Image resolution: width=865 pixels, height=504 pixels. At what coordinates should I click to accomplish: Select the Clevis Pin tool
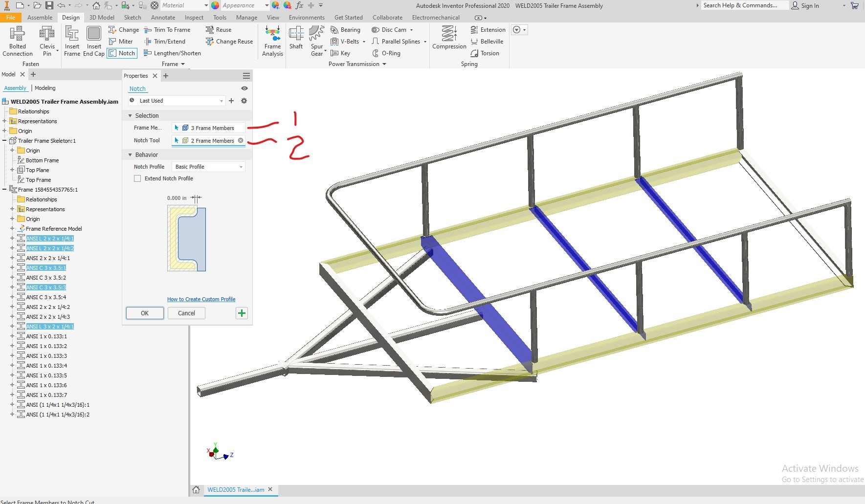[47, 39]
